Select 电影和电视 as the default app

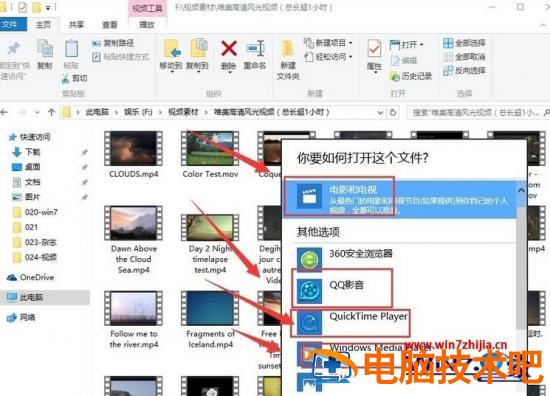tap(399, 199)
